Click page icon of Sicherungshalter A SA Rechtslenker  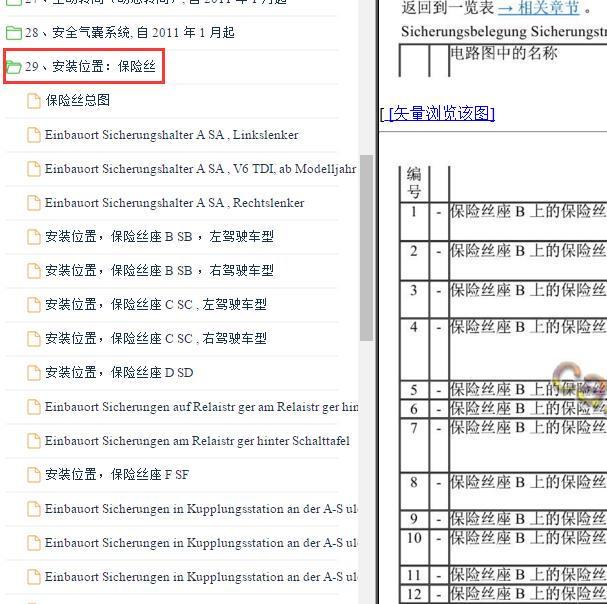tap(34, 203)
